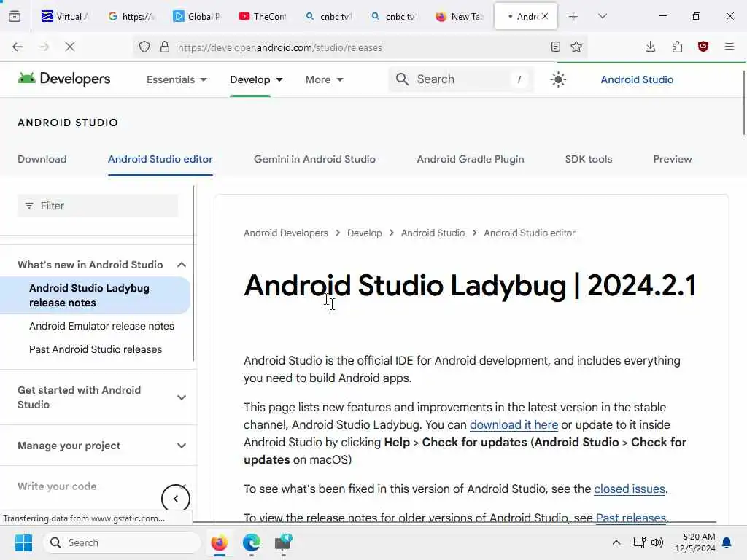
Task: Open the Develop dropdown menu
Action: (256, 79)
